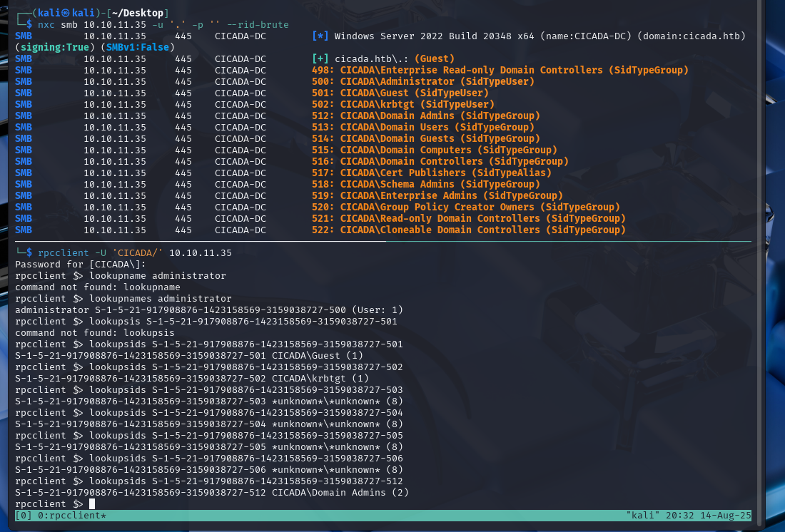This screenshot has width=785, height=532.
Task: Click the tmux window tab '0:rpcclient*'
Action: tap(71, 516)
